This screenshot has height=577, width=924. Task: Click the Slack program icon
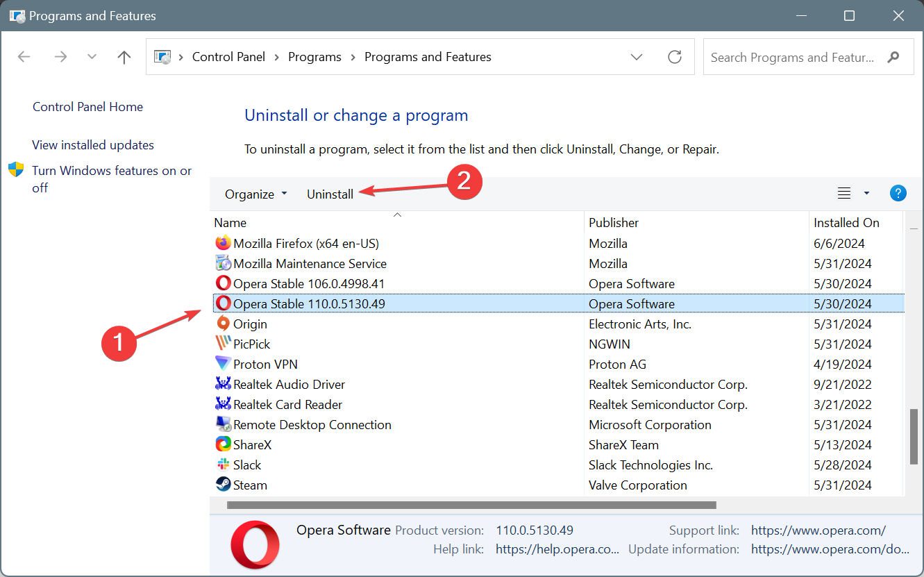(223, 465)
